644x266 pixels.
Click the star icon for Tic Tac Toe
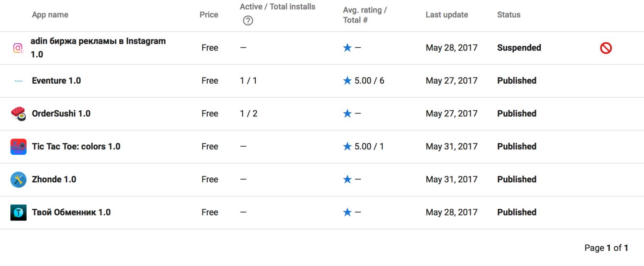(347, 147)
